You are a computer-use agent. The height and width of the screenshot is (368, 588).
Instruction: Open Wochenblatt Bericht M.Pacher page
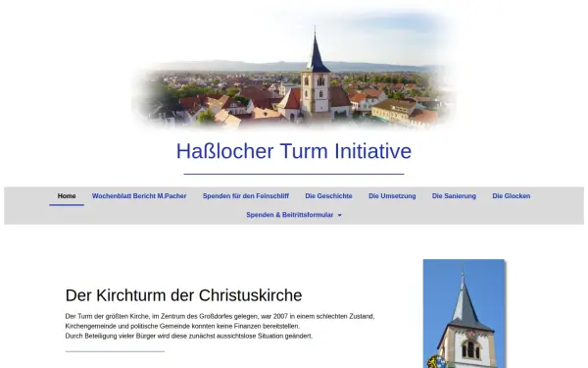[x=139, y=196]
